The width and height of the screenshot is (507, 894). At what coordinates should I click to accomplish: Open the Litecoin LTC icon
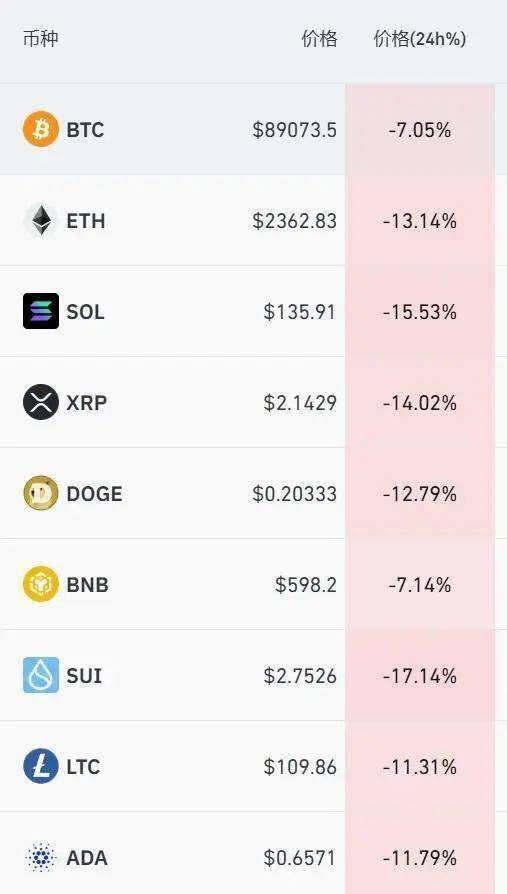click(x=40, y=766)
